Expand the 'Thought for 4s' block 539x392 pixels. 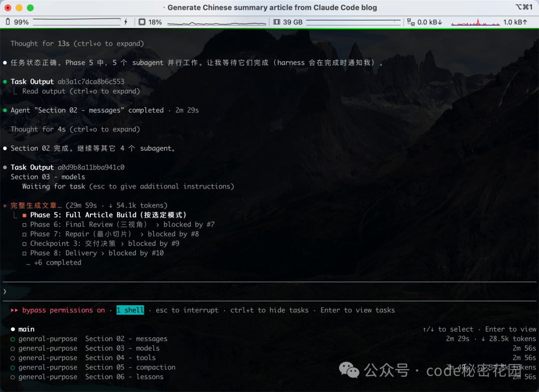pos(75,129)
